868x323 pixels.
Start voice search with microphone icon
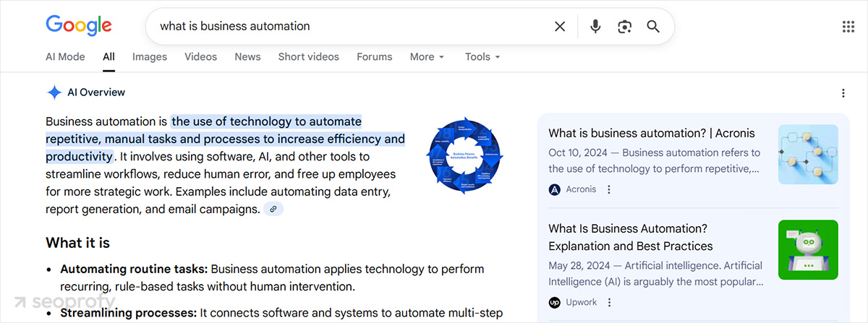coord(595,27)
